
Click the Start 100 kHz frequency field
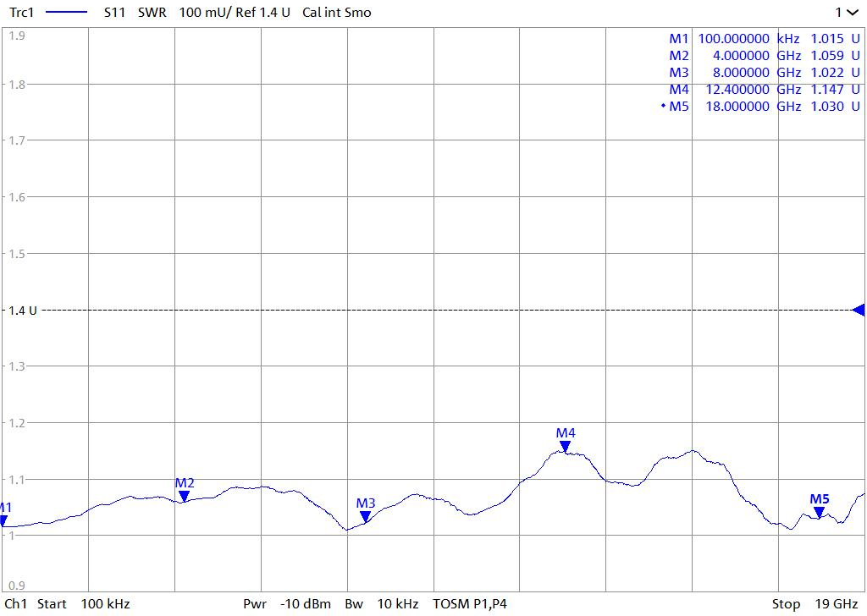pos(83,604)
